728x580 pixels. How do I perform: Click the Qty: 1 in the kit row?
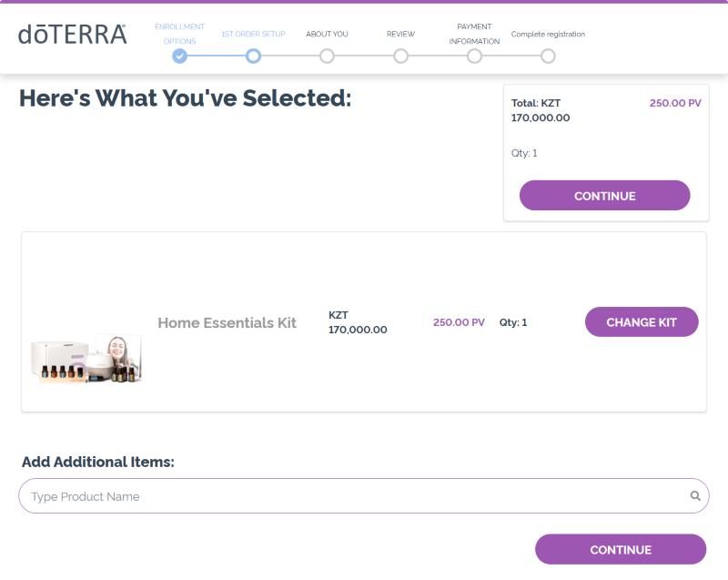point(513,322)
